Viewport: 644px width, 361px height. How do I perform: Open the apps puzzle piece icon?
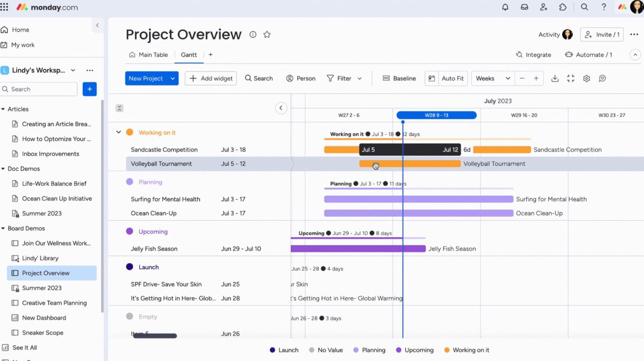(x=563, y=7)
